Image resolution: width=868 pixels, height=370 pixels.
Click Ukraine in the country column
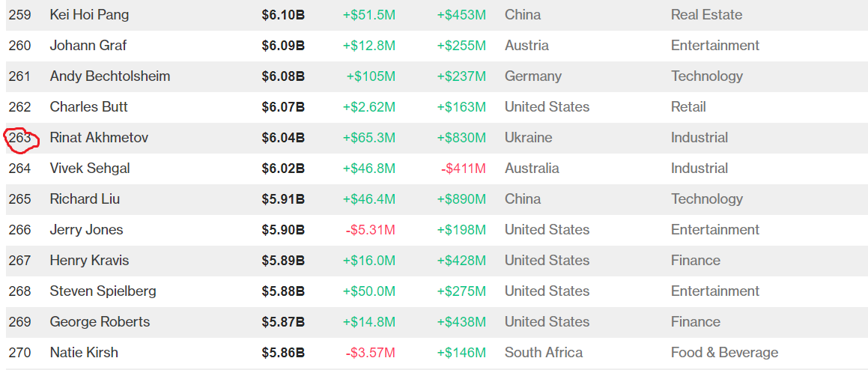click(x=528, y=138)
